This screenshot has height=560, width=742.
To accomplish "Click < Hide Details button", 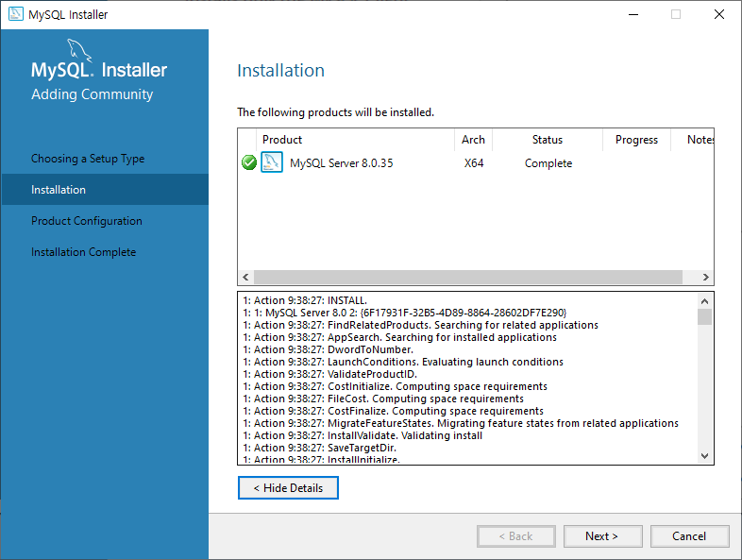I will pos(288,488).
